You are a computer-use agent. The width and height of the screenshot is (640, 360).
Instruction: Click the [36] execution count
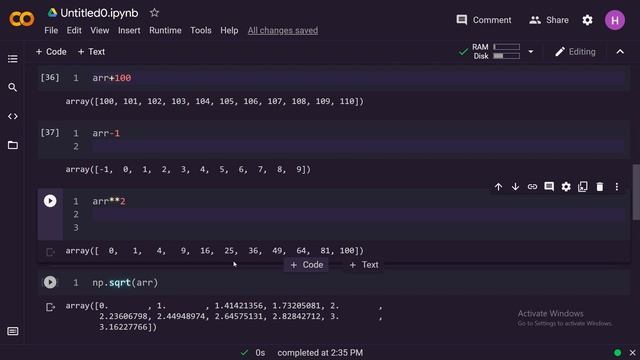pos(50,77)
